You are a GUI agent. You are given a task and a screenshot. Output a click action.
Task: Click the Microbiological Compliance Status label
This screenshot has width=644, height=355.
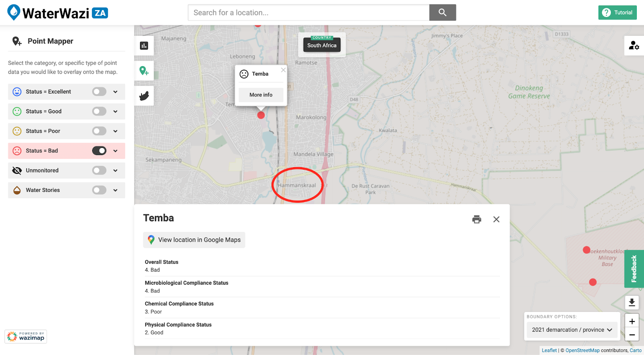186,283
